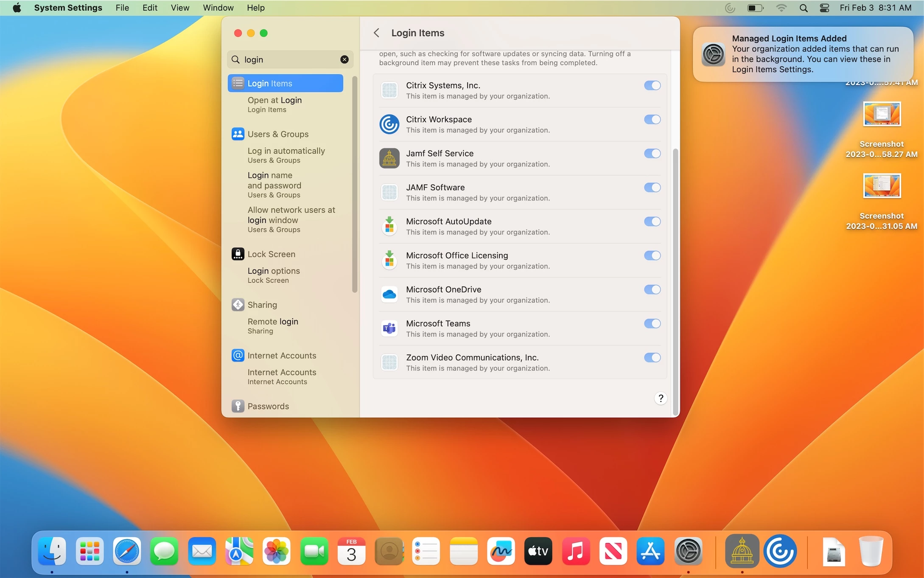The image size is (924, 578).
Task: Open the View menu
Action: (180, 8)
